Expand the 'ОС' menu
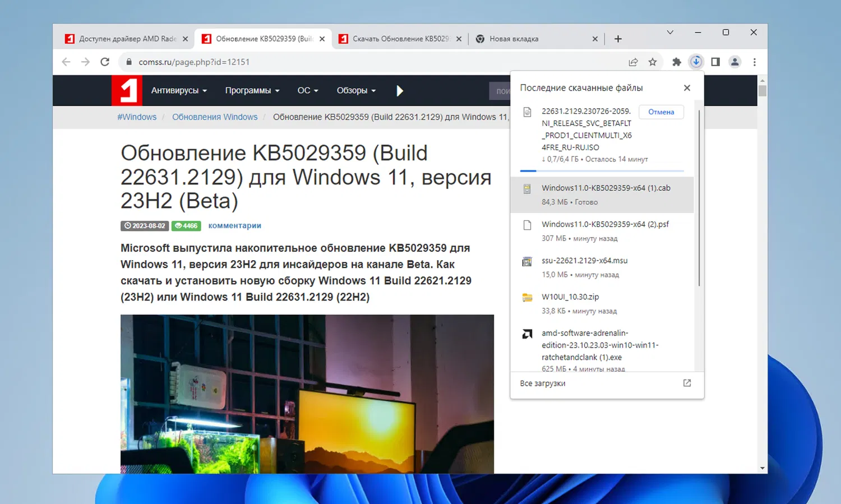This screenshot has width=841, height=504. (308, 90)
